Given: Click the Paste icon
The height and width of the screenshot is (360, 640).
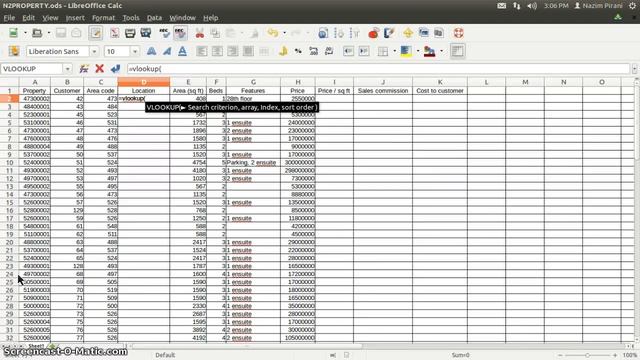Looking at the screenshot, I should (x=231, y=33).
